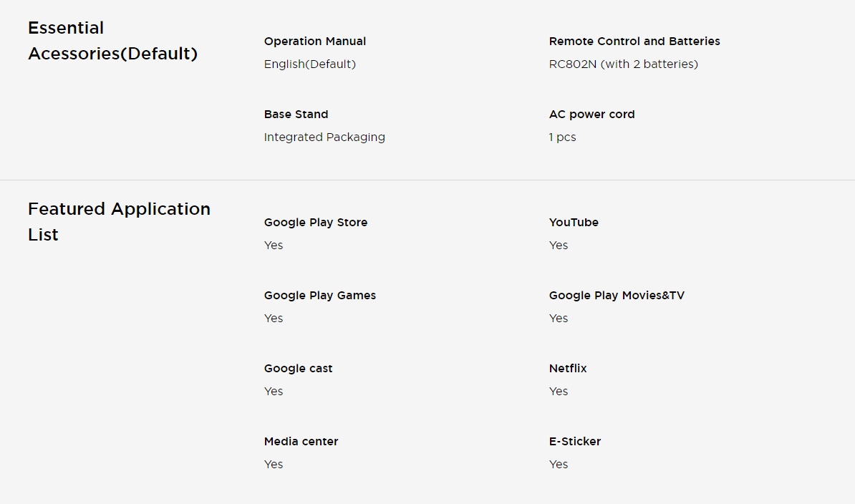
Task: Click the RC802N (with 2 batteries) text
Action: 623,64
